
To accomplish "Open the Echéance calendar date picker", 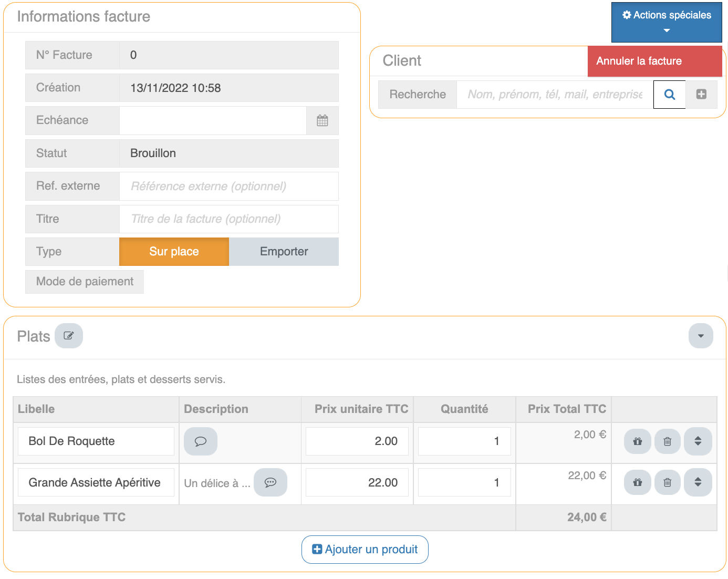I will tap(322, 120).
